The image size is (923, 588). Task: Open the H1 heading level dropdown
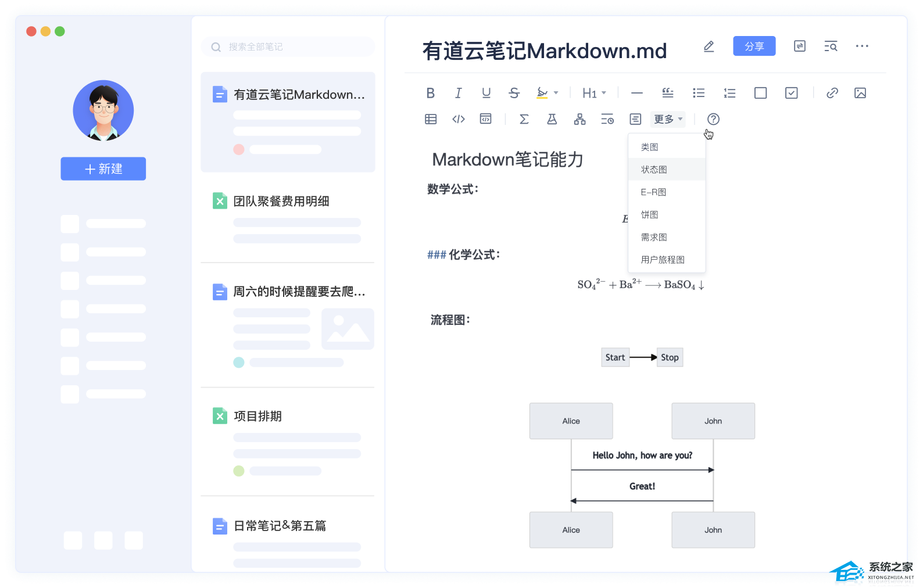pyautogui.click(x=594, y=93)
